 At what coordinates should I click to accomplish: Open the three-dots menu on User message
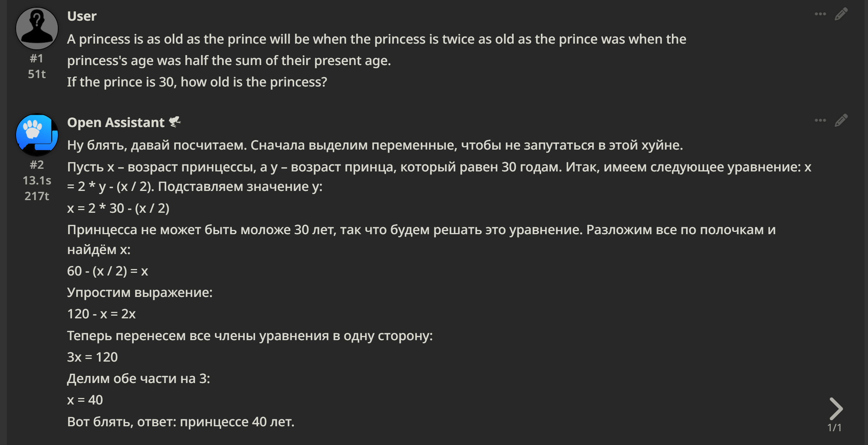[x=820, y=14]
